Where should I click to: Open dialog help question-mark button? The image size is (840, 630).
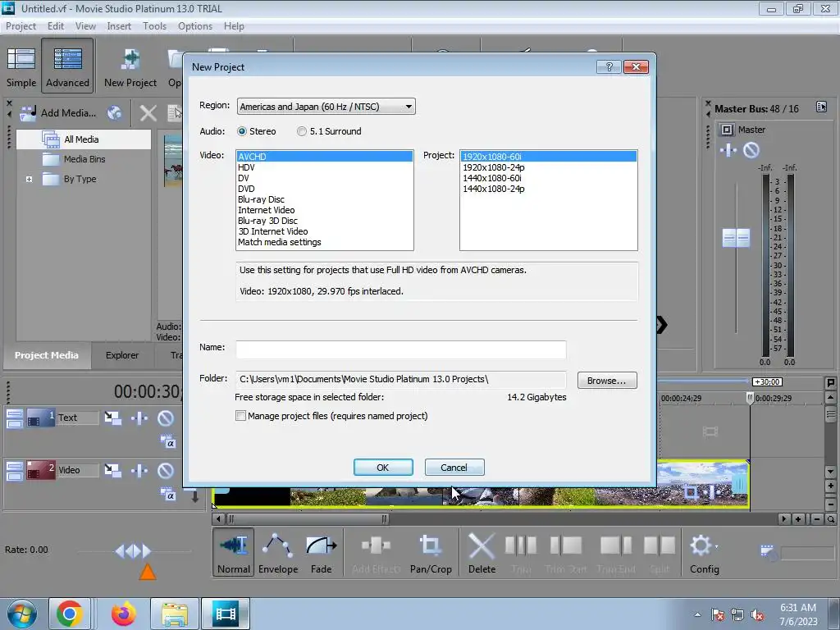609,66
